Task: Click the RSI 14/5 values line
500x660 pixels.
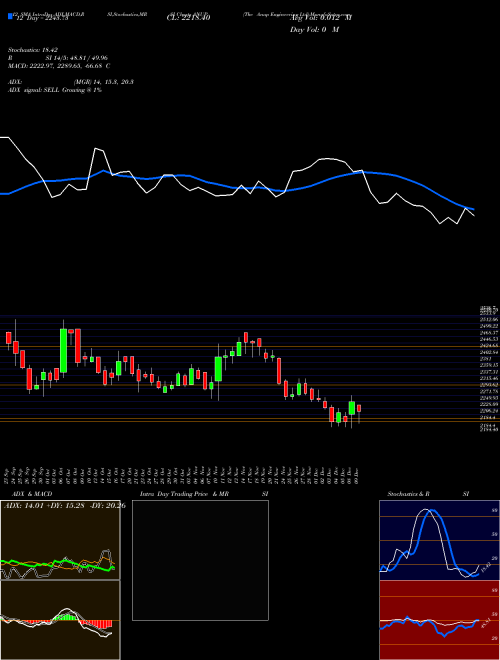Action: [x=58, y=58]
